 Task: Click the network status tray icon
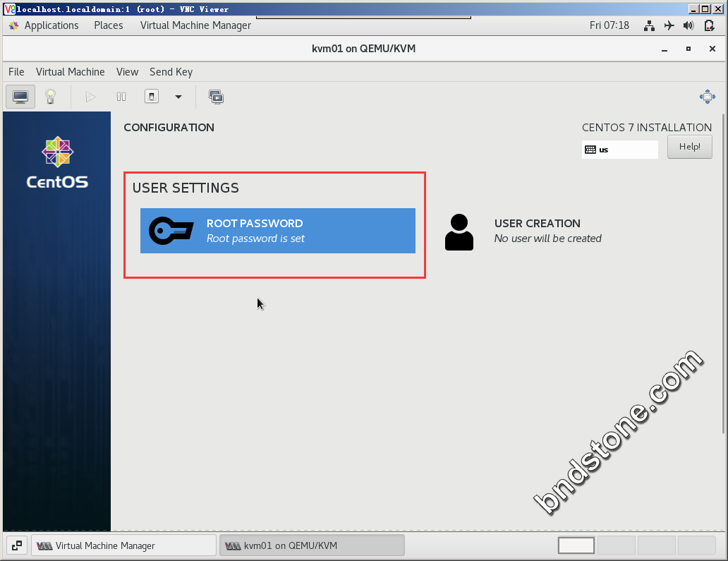pos(649,25)
